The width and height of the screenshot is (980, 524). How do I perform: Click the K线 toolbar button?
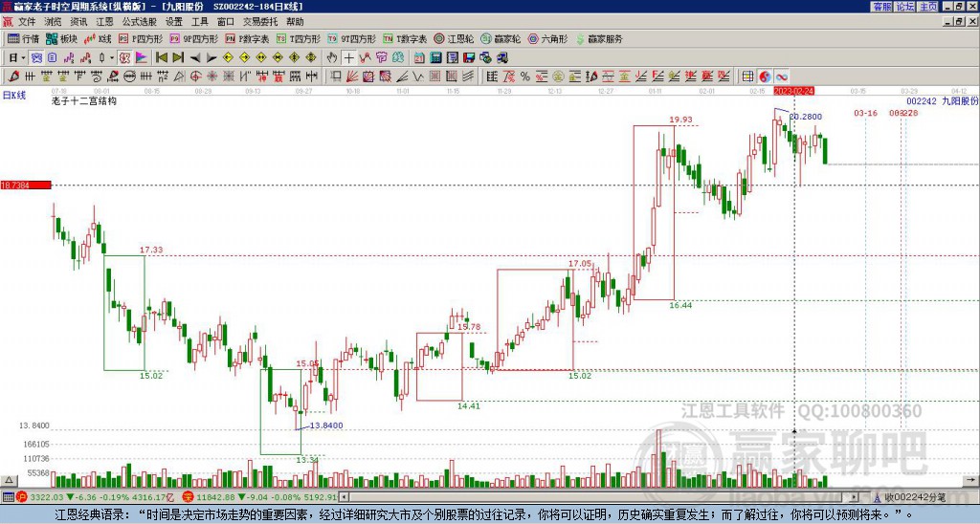[x=99, y=38]
